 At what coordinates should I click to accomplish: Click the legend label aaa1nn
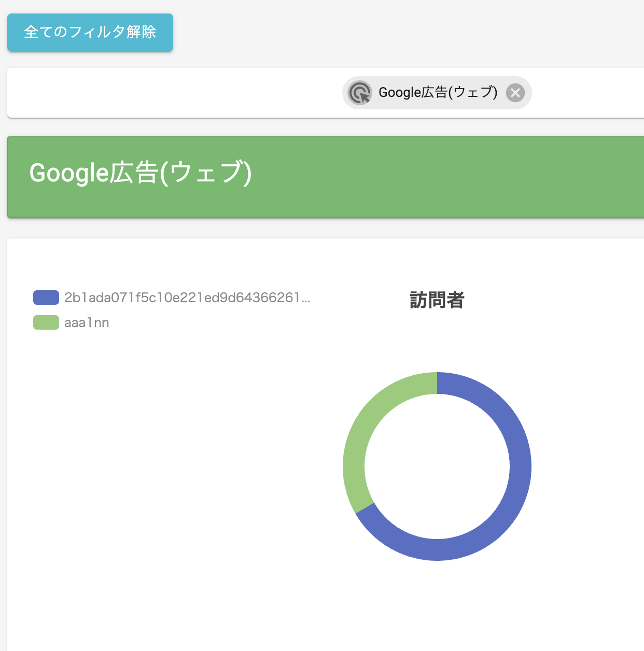87,322
